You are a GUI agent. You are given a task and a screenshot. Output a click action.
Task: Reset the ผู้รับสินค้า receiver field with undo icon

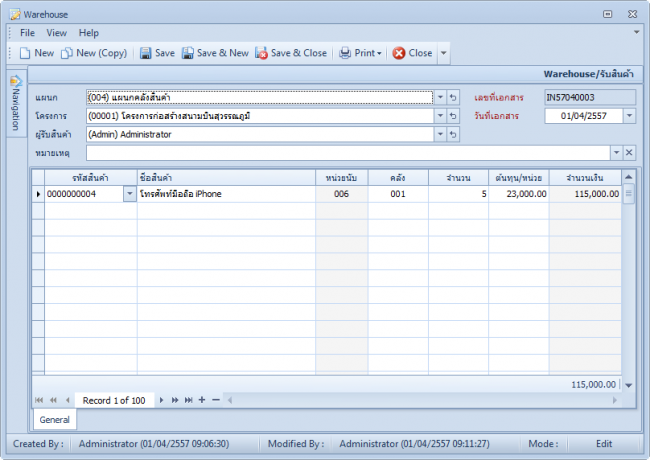pos(453,134)
